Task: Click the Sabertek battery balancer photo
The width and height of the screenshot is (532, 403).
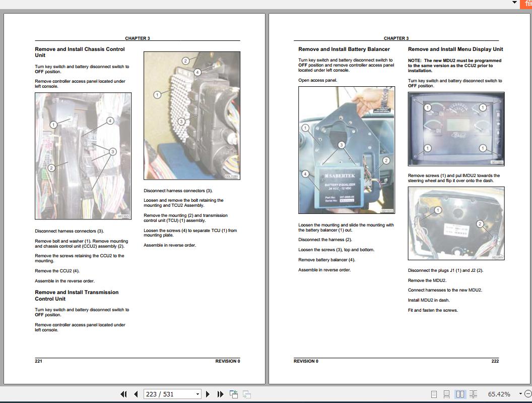Action: pyautogui.click(x=347, y=150)
